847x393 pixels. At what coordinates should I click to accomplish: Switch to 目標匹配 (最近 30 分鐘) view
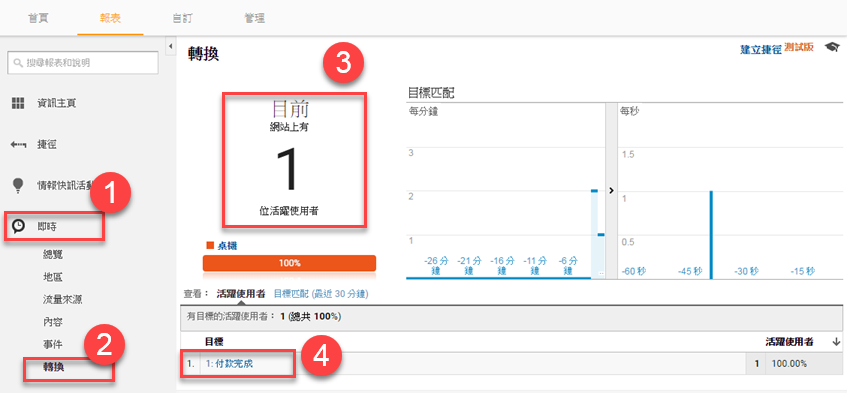coord(321,294)
